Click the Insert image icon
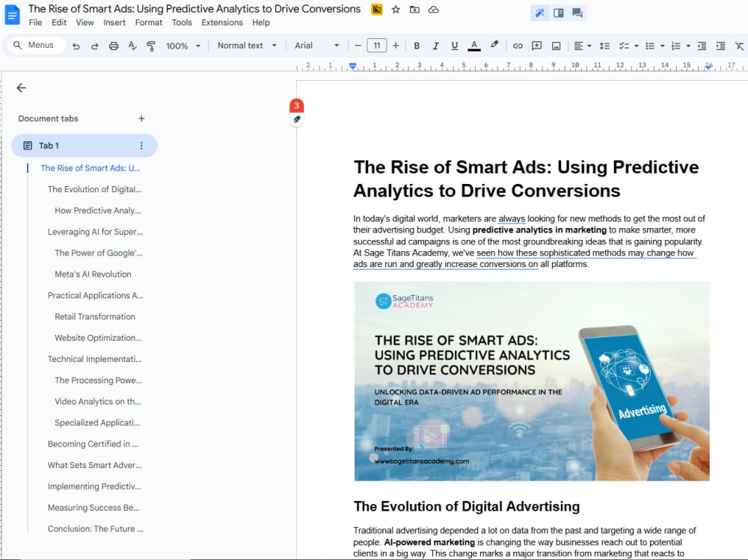 (x=556, y=46)
